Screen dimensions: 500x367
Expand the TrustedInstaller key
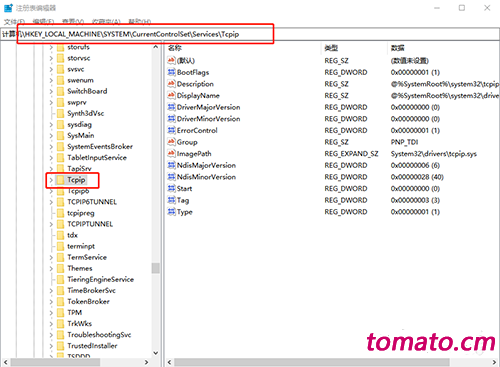coord(51,346)
